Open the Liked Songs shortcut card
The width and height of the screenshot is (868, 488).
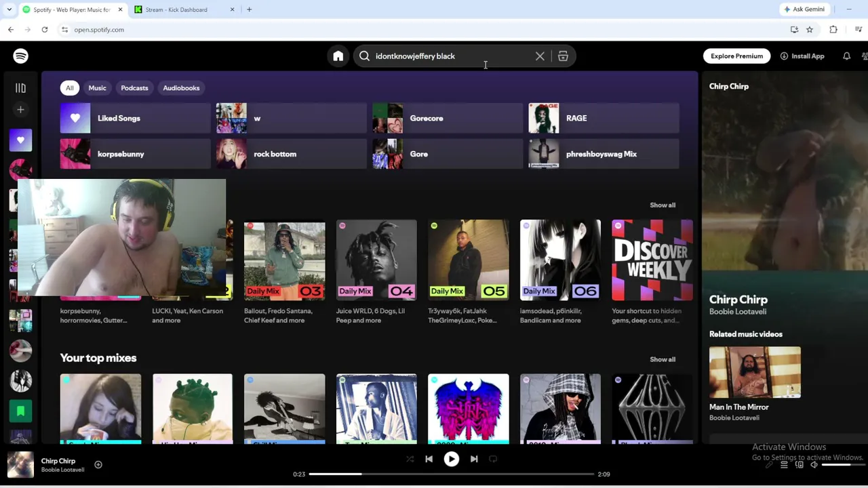point(136,118)
